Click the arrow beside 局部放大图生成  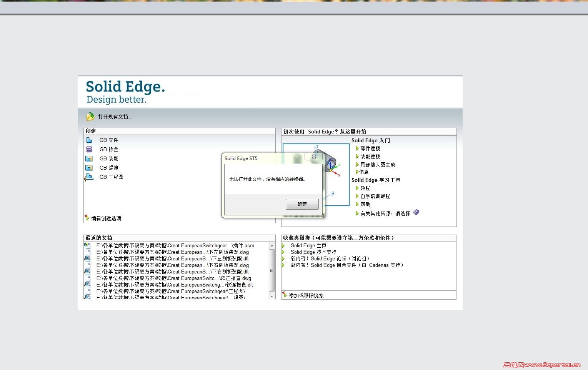pos(357,165)
